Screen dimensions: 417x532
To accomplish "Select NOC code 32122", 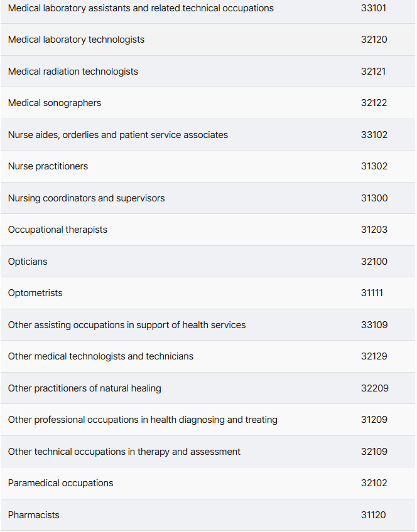I will coord(374,103).
